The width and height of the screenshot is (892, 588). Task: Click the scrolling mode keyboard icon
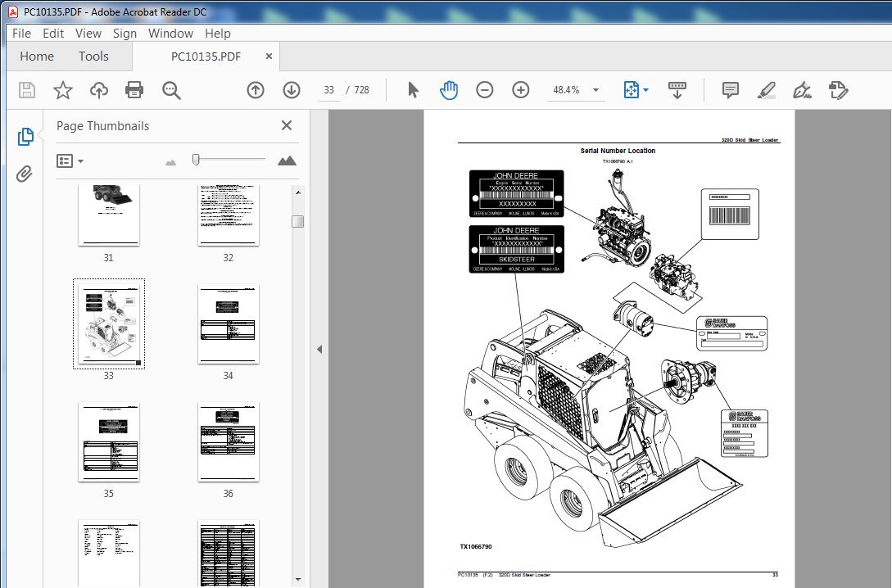677,90
